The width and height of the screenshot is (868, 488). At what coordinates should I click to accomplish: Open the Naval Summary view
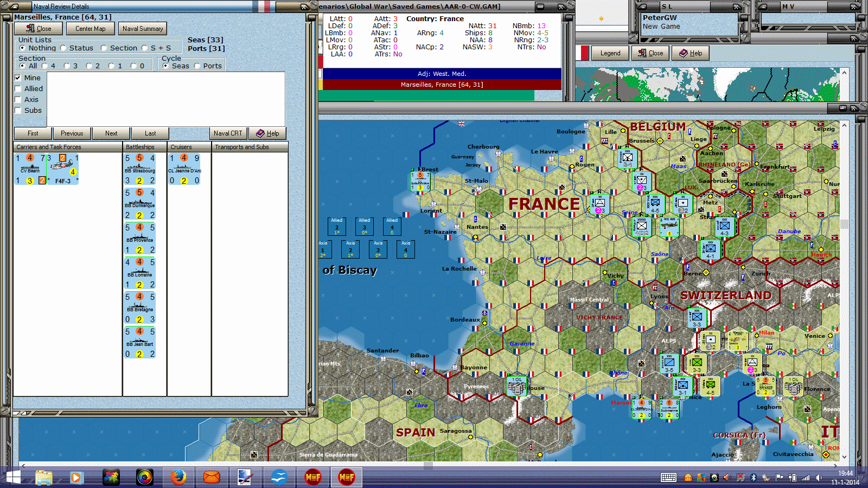[x=143, y=29]
